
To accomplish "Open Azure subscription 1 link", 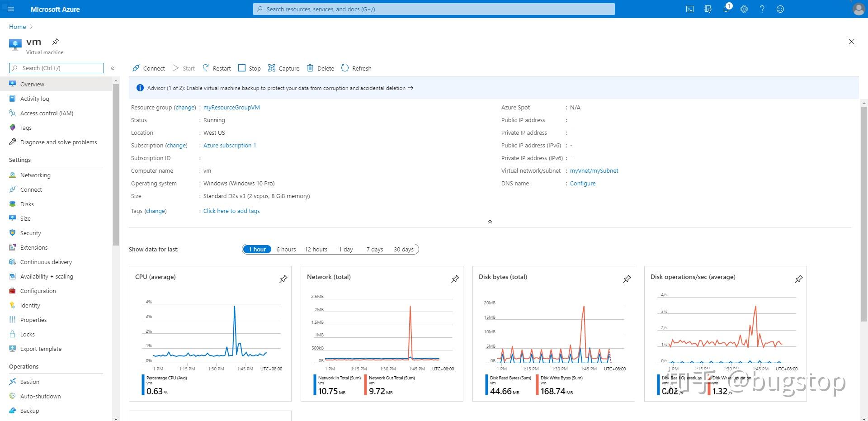I will [230, 145].
